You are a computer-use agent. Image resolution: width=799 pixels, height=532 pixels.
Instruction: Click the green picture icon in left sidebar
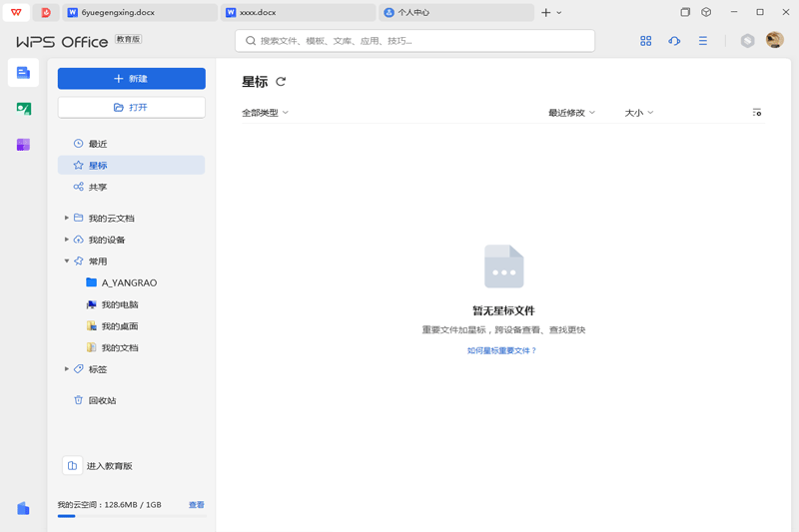click(23, 109)
